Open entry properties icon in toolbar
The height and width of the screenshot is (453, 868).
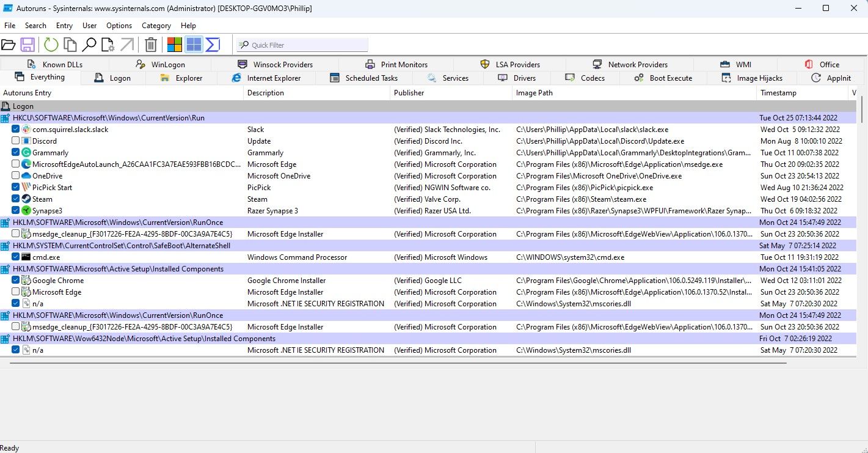108,44
